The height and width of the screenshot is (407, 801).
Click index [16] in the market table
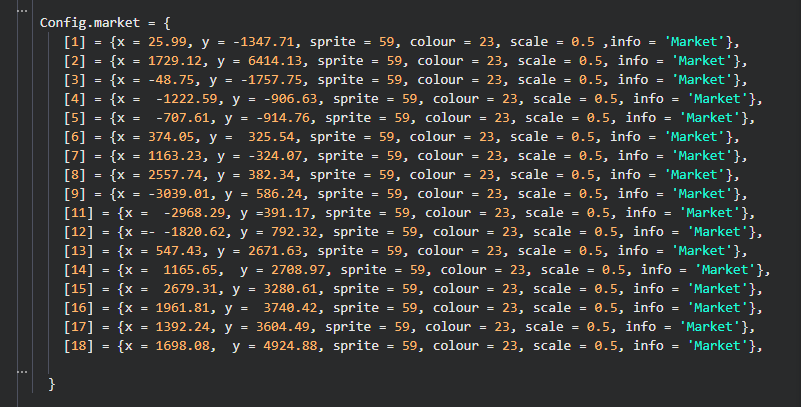click(x=78, y=308)
